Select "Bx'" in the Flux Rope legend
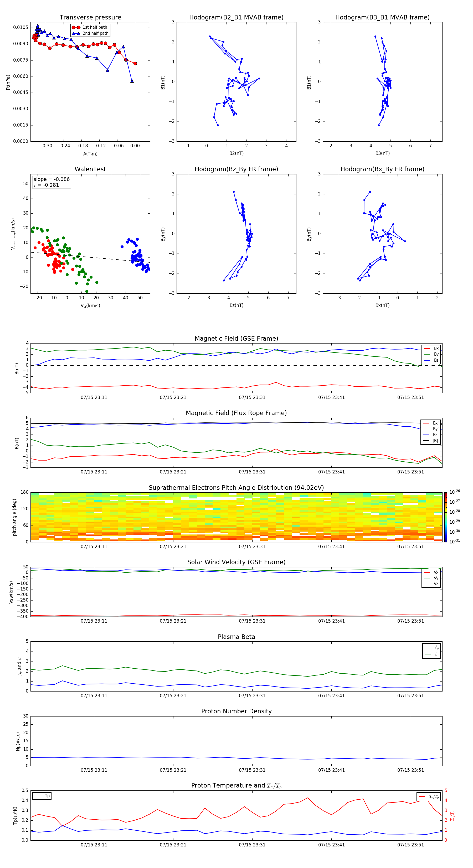The width and height of the screenshot is (473, 868). tap(431, 423)
